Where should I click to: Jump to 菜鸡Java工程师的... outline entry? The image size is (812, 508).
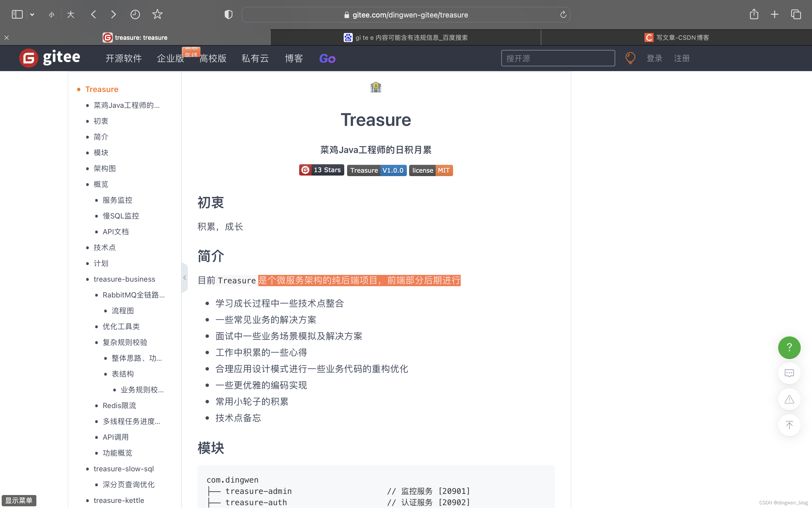click(x=127, y=105)
